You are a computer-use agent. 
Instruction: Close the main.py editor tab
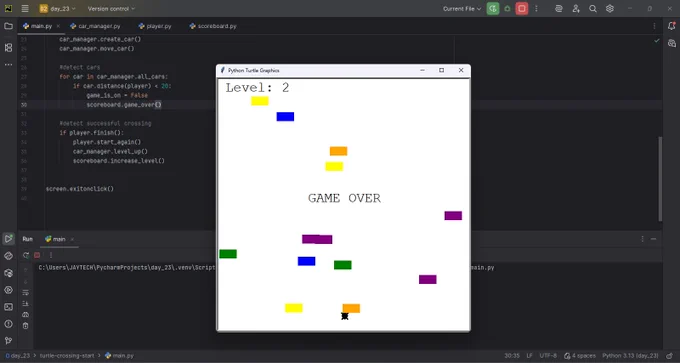[58, 26]
